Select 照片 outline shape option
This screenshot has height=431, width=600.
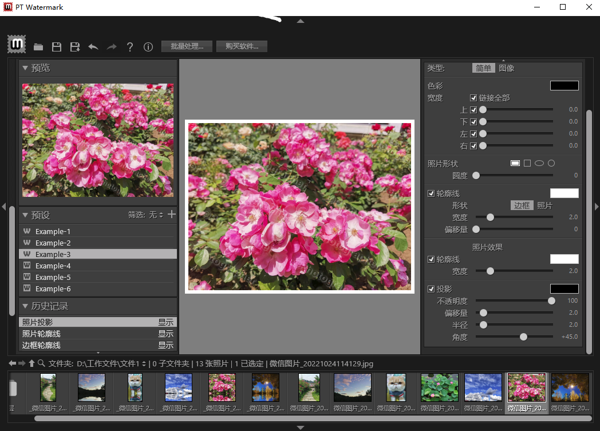tap(544, 205)
